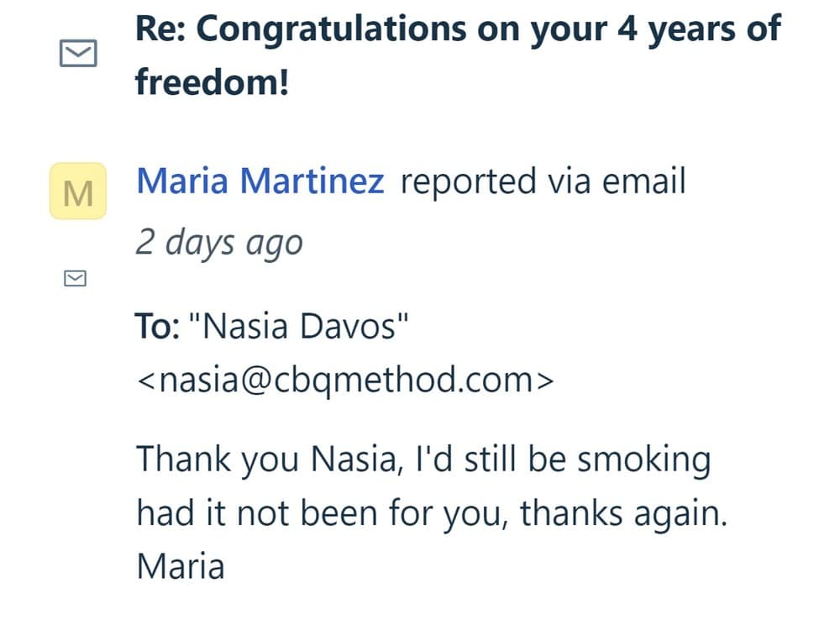Click the nasia@cbqmethod.com email address
840x625 pixels.
344,380
